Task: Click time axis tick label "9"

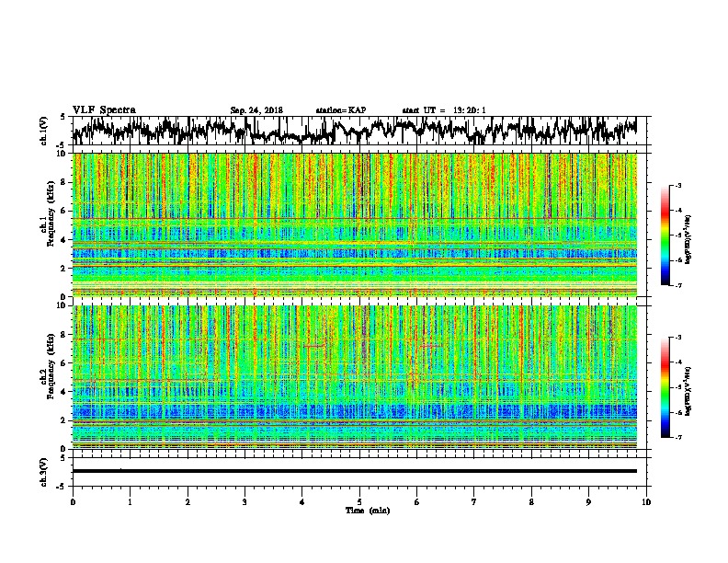Action: pos(588,502)
